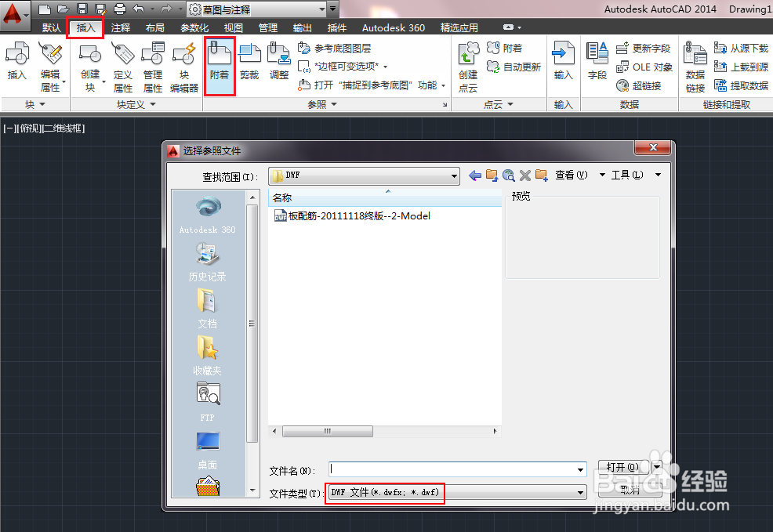The image size is (773, 532).
Task: Expand the 参照 panel title
Action: tap(322, 104)
